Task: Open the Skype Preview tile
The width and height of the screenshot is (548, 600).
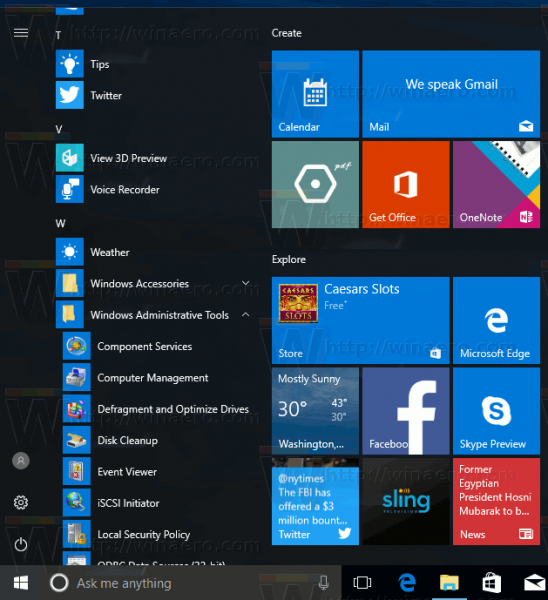Action: 496,411
